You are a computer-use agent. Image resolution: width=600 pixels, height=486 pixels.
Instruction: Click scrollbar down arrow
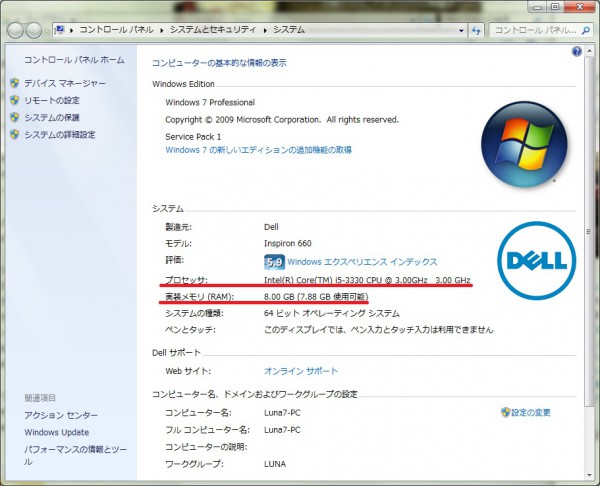click(x=589, y=475)
